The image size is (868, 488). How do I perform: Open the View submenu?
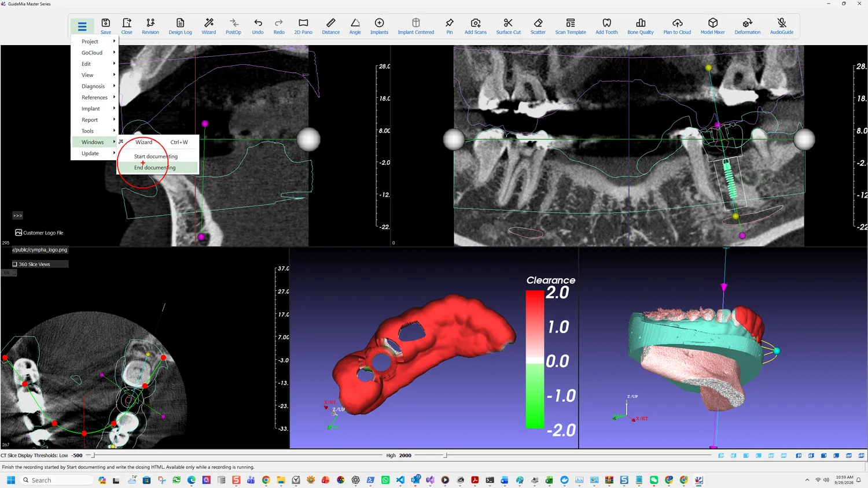(x=94, y=75)
